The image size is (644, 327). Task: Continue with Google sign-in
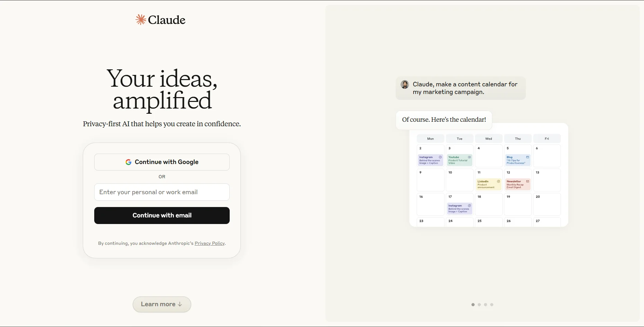click(162, 162)
